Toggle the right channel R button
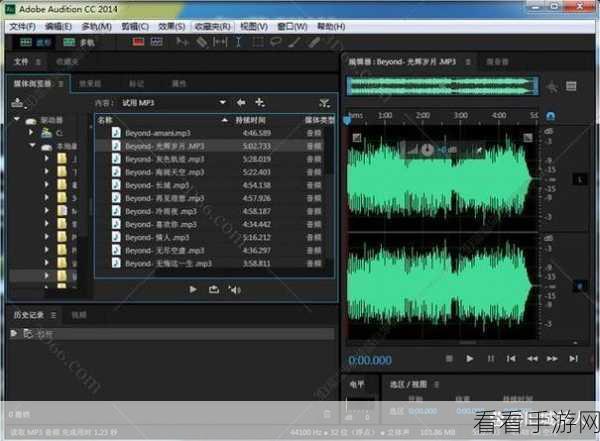Screen dimensions: 600x441 click(580, 286)
